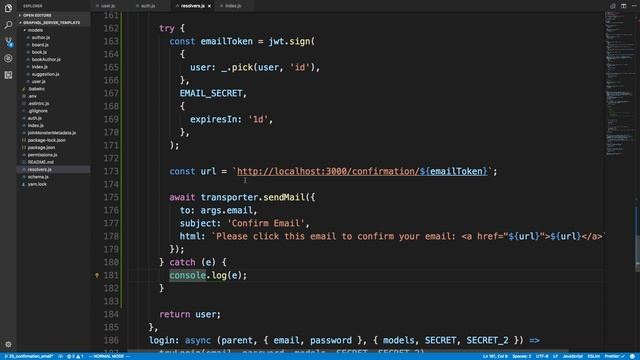Expand the Open Editors section
640x360 pixels.
53,15
